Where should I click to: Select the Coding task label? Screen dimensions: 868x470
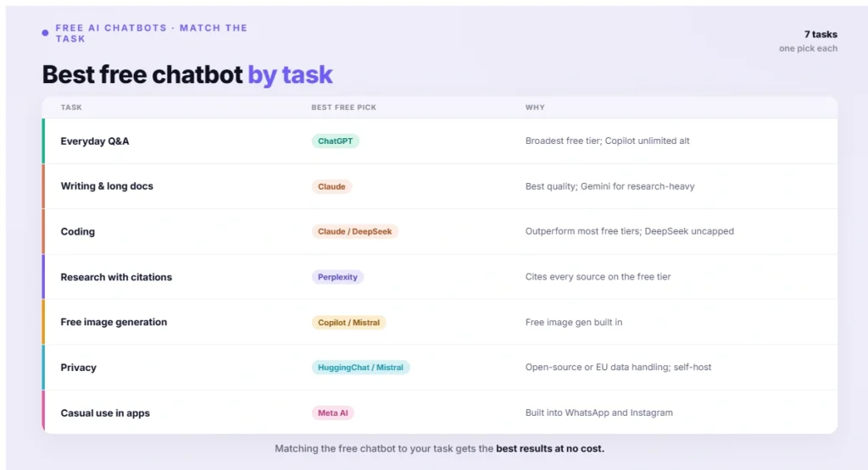(77, 232)
